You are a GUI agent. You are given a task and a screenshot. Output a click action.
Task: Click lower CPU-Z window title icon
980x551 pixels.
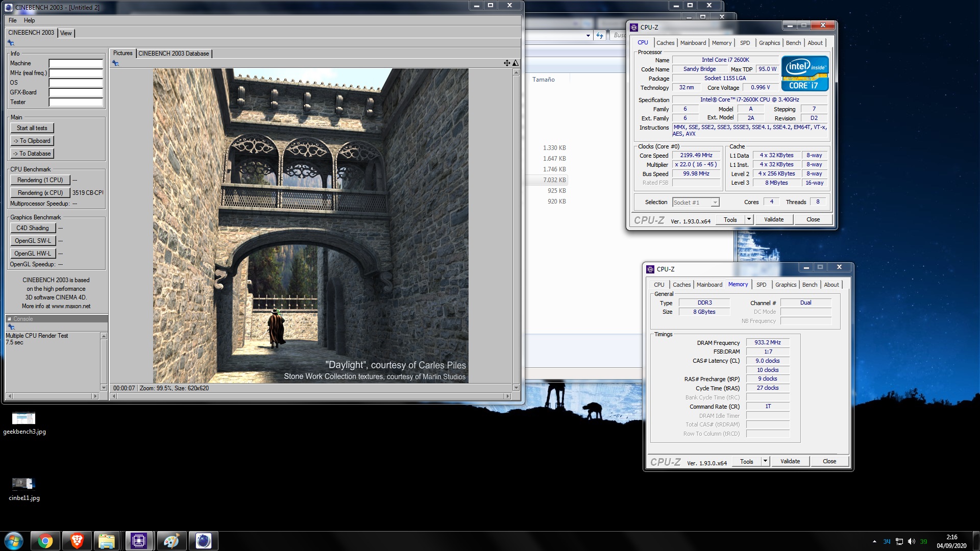pos(650,269)
